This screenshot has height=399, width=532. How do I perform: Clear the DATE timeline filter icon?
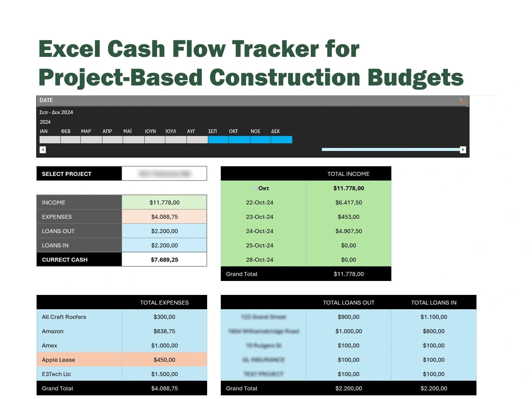pyautogui.click(x=463, y=100)
